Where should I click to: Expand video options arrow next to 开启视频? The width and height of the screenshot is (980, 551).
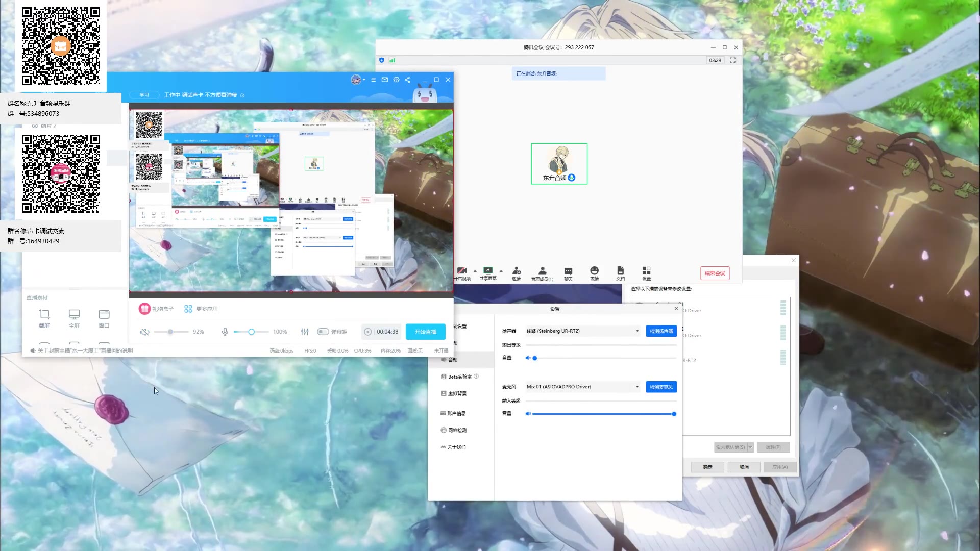pyautogui.click(x=475, y=271)
